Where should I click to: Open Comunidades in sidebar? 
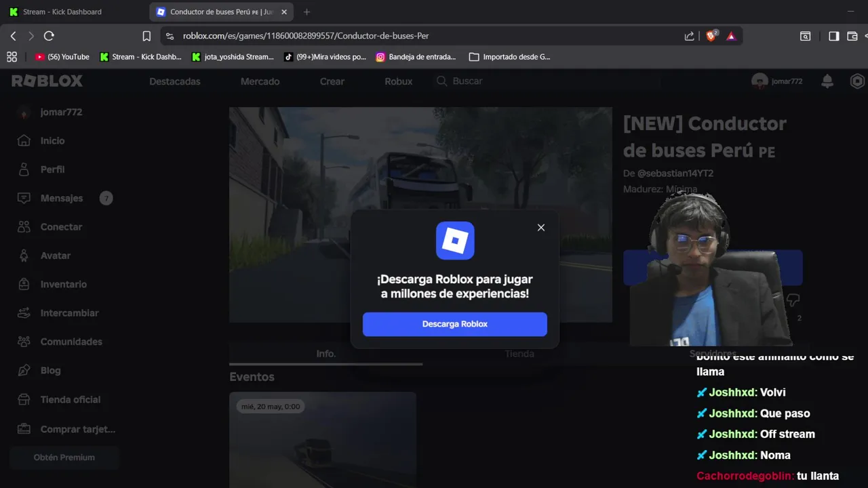click(x=60, y=342)
